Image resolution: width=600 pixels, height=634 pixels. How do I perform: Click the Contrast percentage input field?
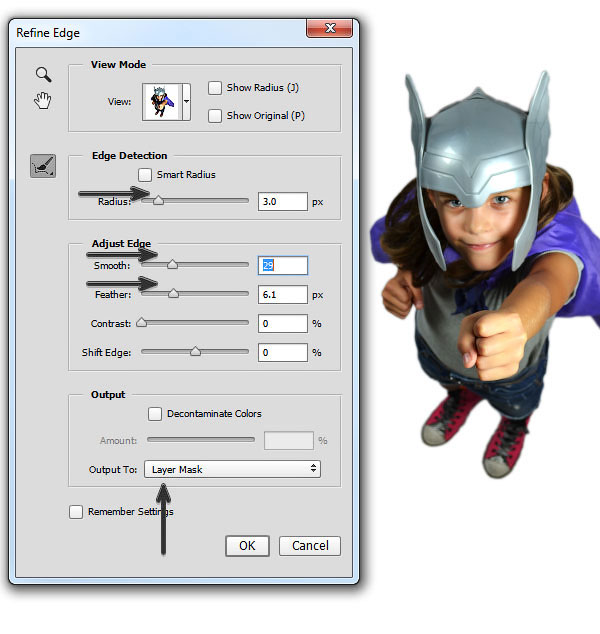tap(283, 323)
